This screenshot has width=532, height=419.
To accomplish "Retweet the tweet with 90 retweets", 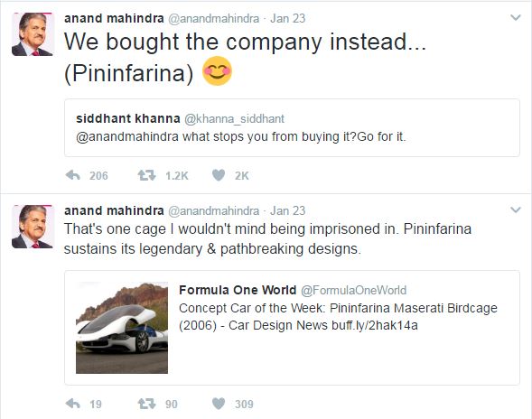I will [x=146, y=404].
